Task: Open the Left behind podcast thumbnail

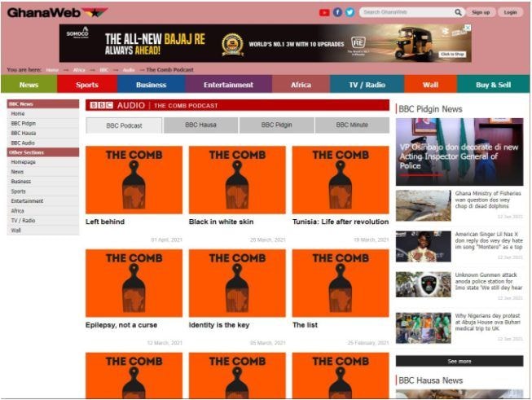Action: tap(134, 180)
